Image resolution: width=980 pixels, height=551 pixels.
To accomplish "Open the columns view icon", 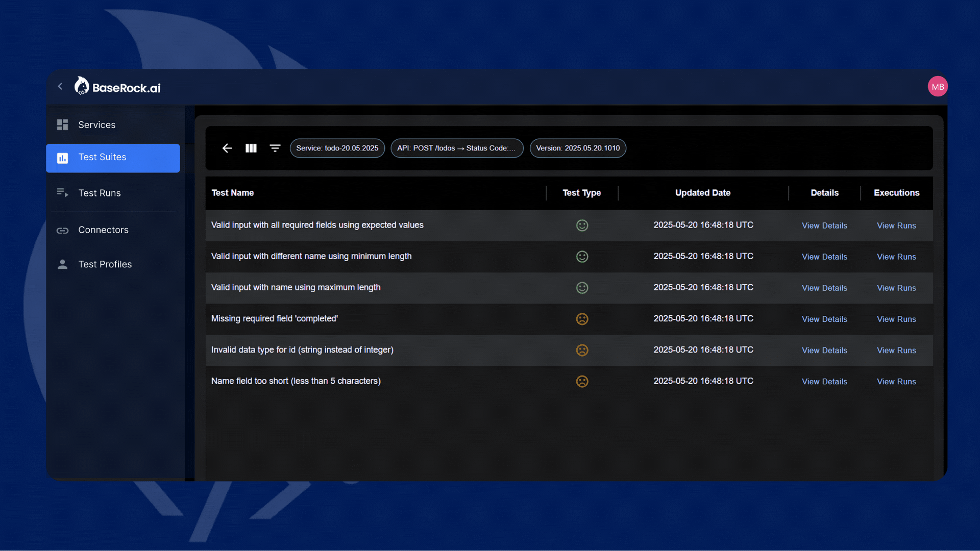I will pyautogui.click(x=251, y=148).
